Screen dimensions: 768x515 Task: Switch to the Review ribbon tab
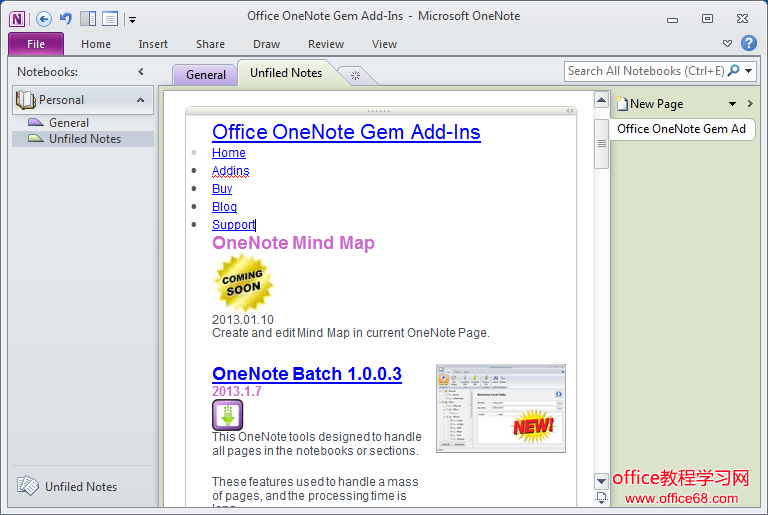coord(326,44)
